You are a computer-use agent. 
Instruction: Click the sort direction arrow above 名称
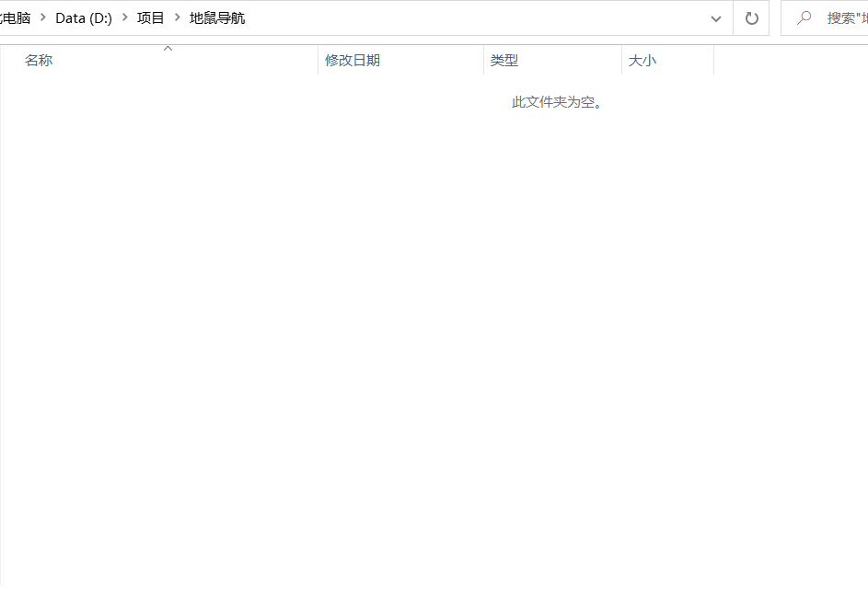pyautogui.click(x=168, y=49)
